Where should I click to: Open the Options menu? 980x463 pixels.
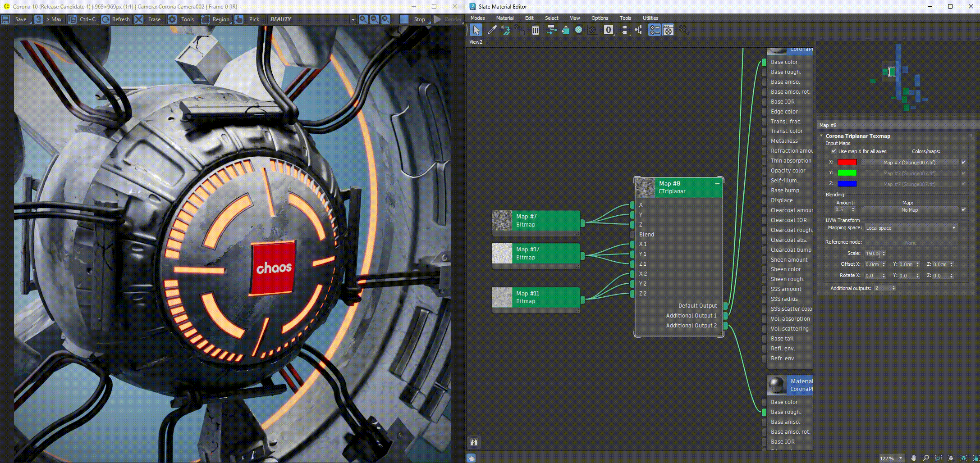(x=600, y=18)
